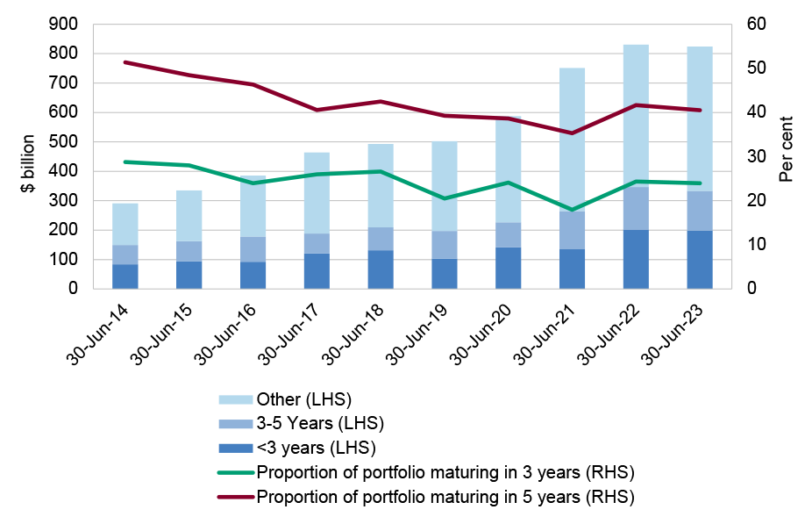Select the 3-5 Years bar segment for 30-Jun-21
This screenshot has width=812, height=524.
coord(573,230)
